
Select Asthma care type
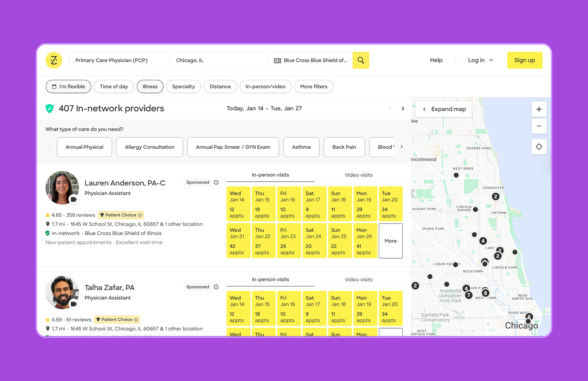301,147
